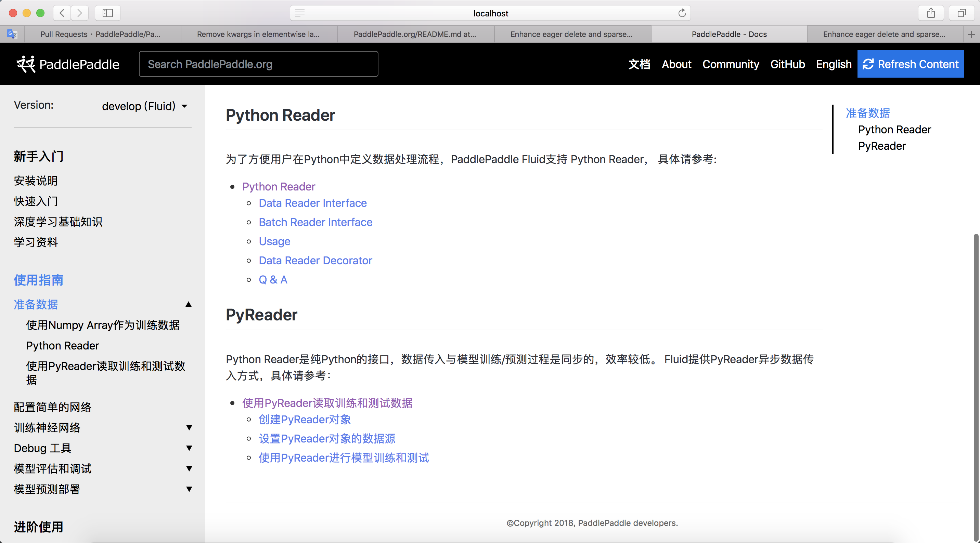Screen dimensions: 980x543
Task: Open the Share button in Safari toolbar
Action: [x=931, y=13]
